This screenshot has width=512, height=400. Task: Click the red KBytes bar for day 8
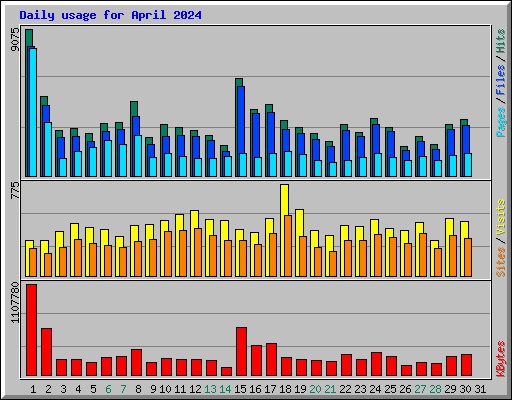coord(136,362)
